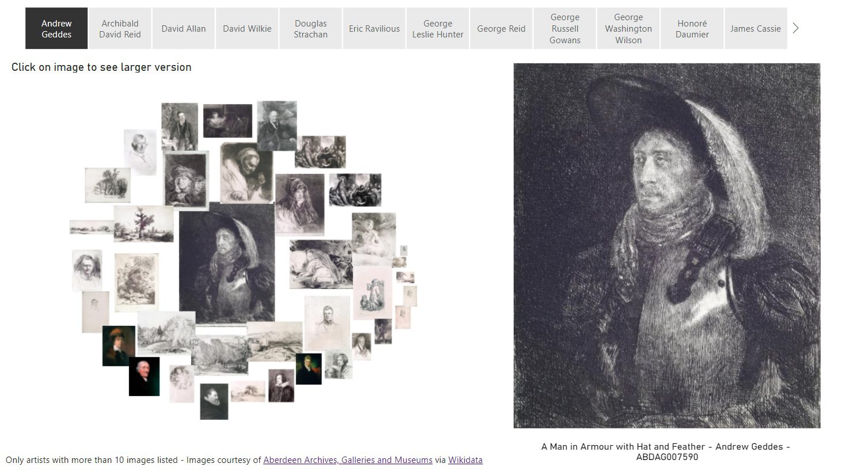This screenshot has height=471, width=868.
Task: Choose George Washington Wilson tab
Action: [628, 28]
